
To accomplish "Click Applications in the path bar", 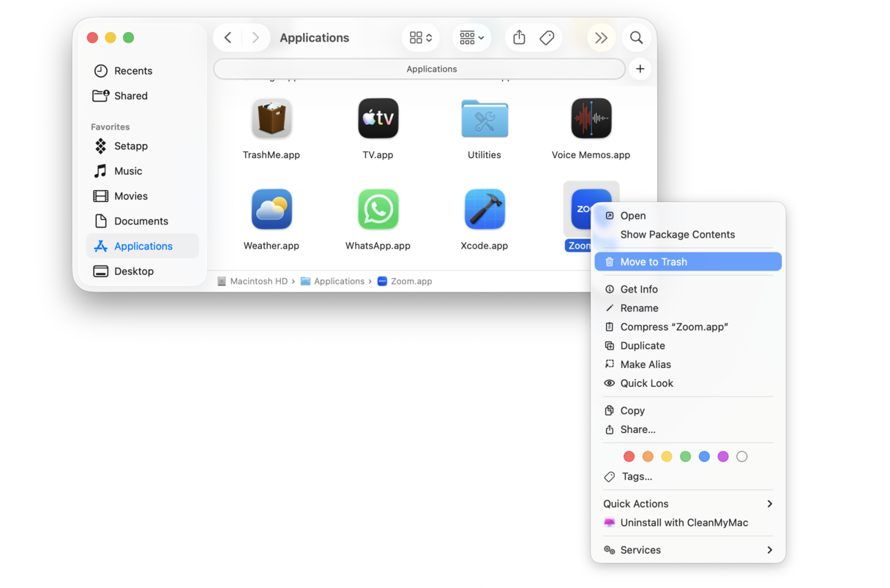I will click(332, 282).
